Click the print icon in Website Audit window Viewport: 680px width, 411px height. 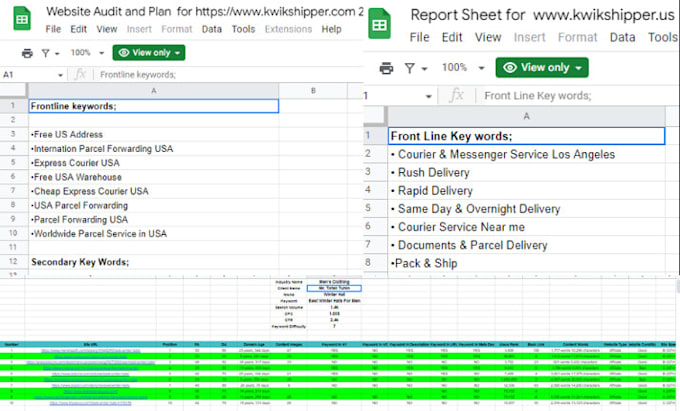pos(27,53)
